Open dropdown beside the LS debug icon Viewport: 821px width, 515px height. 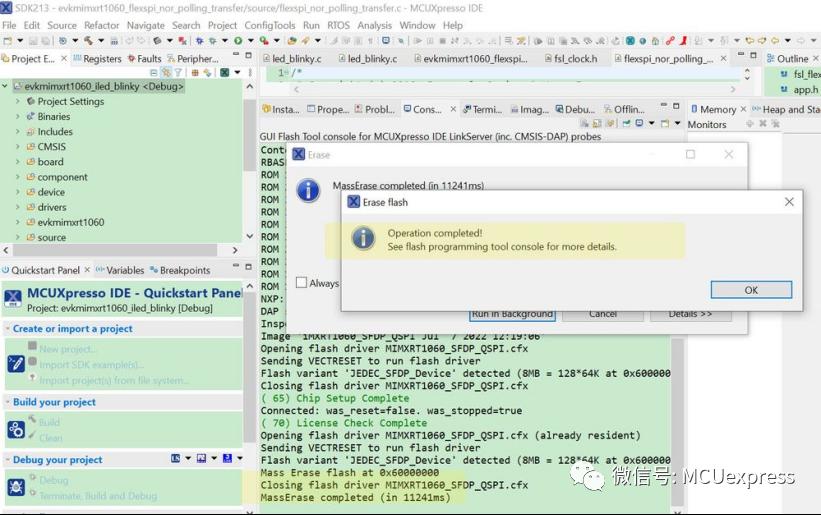[188, 458]
